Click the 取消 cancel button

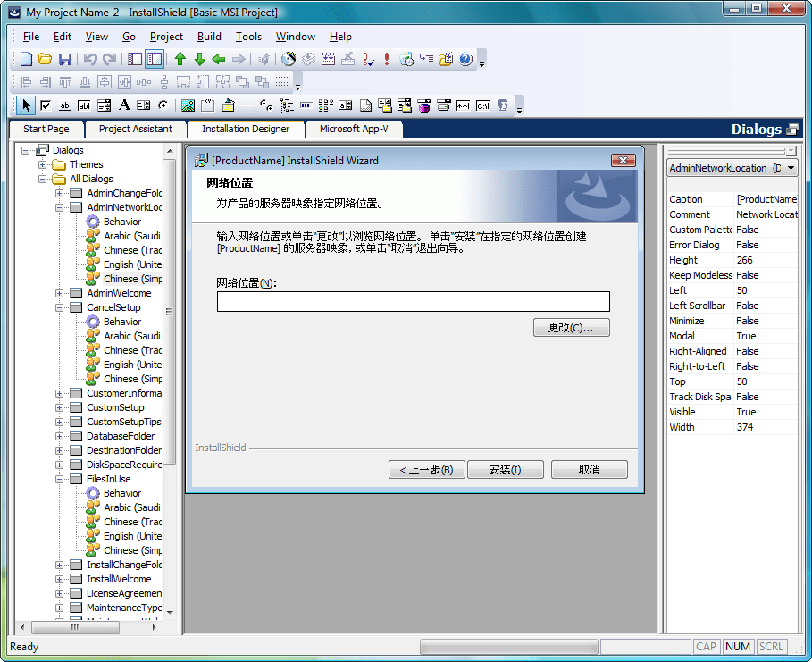[x=590, y=470]
